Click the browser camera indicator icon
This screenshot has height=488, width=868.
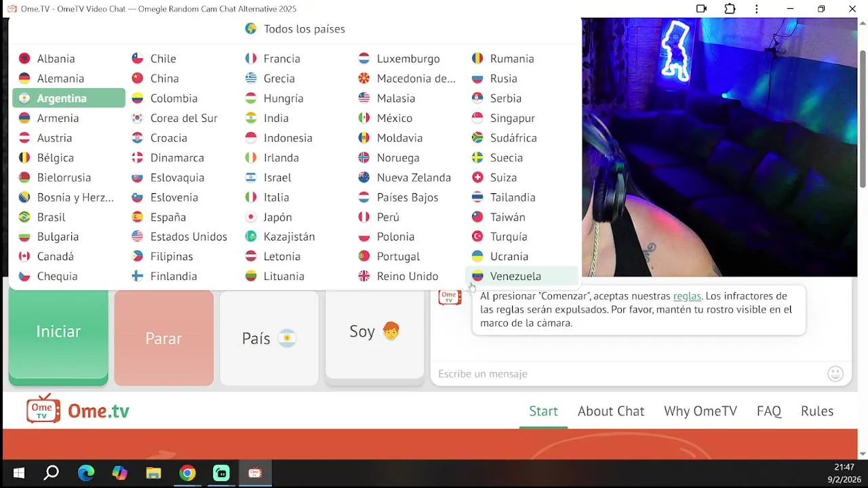pos(701,9)
